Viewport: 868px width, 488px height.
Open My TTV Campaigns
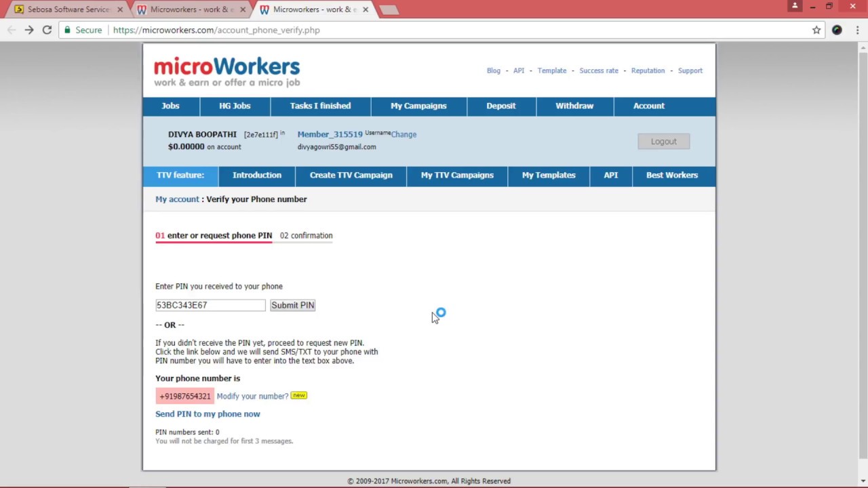coord(457,175)
